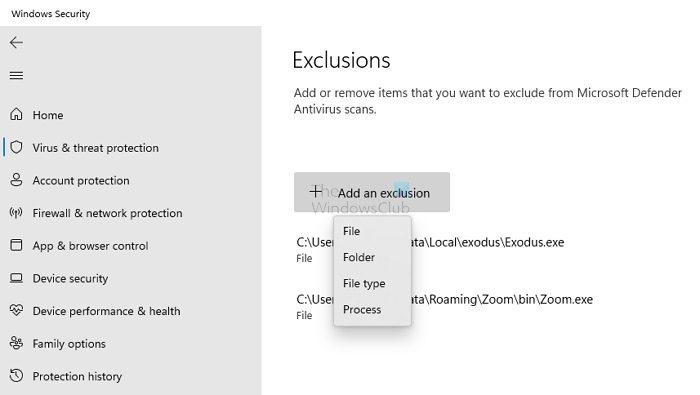The height and width of the screenshot is (395, 700).
Task: Click the Device security laptop icon
Action: pos(16,278)
